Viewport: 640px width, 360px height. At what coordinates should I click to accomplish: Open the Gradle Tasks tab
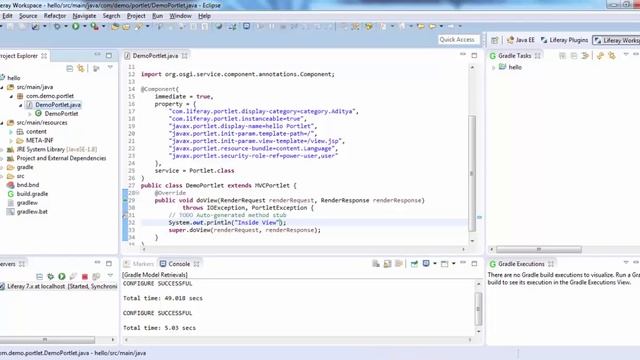click(x=514, y=56)
